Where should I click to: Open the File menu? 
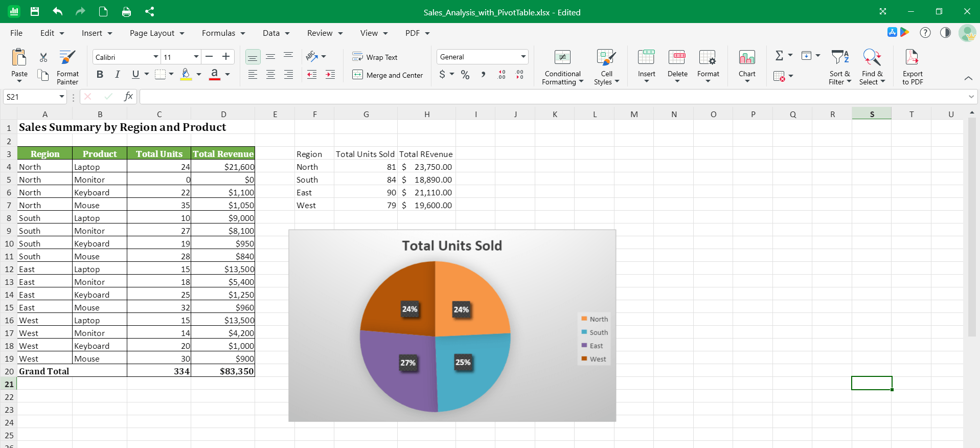(16, 33)
